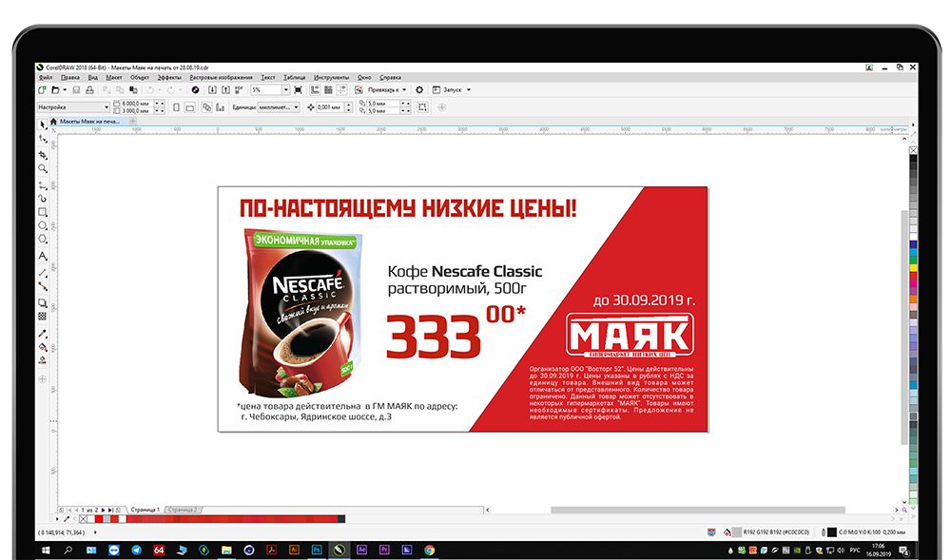
Task: Open the Эффекты menu
Action: point(169,77)
